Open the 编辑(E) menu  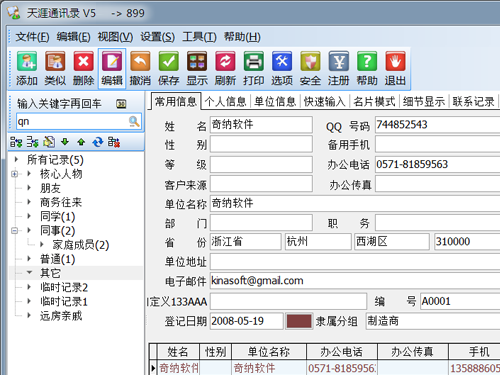click(73, 37)
